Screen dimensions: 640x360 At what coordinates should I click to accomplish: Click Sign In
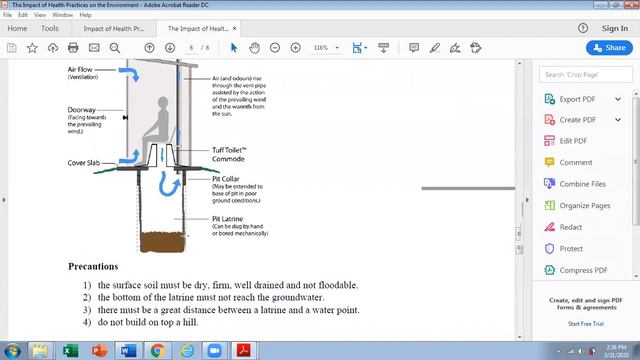click(615, 28)
